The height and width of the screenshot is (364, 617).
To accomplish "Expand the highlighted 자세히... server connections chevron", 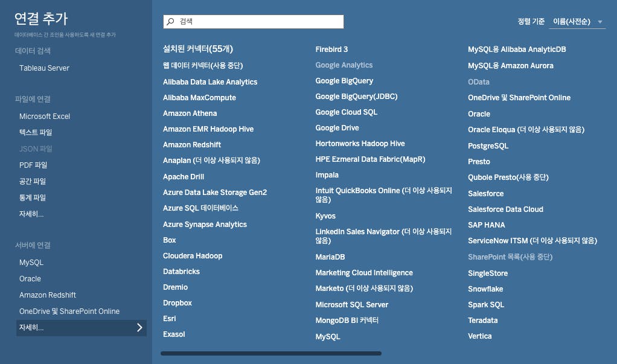I will (139, 327).
